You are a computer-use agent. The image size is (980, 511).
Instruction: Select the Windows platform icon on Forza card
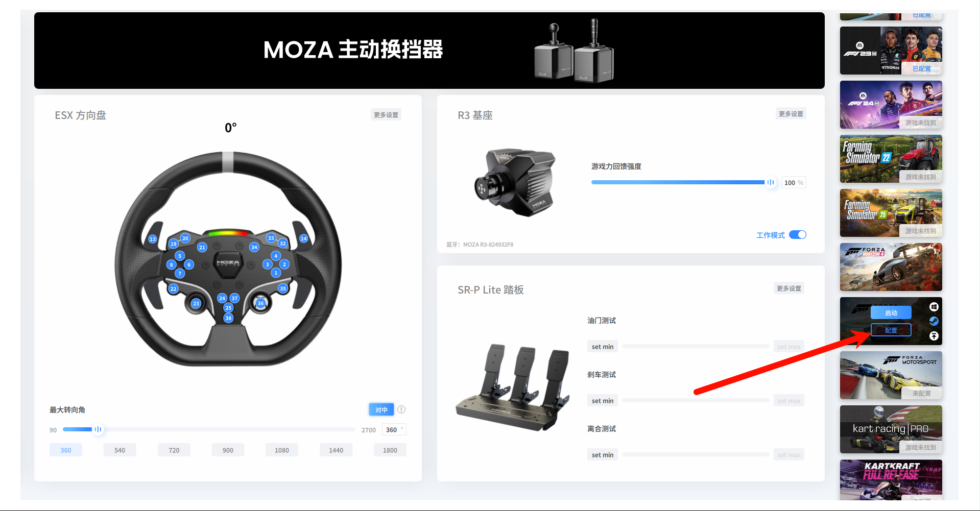pyautogui.click(x=934, y=307)
